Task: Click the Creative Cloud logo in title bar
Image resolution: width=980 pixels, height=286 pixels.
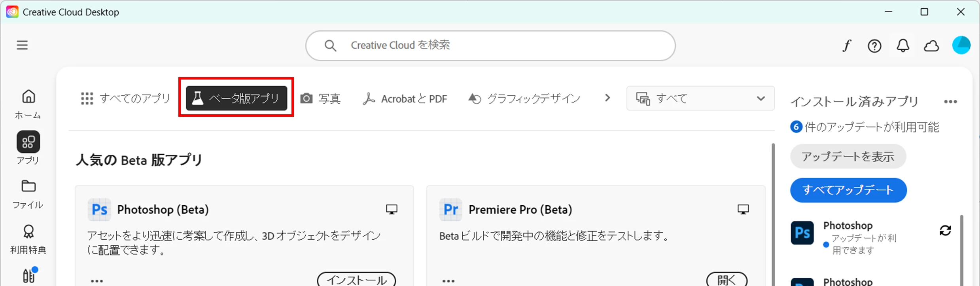Action: click(x=12, y=12)
